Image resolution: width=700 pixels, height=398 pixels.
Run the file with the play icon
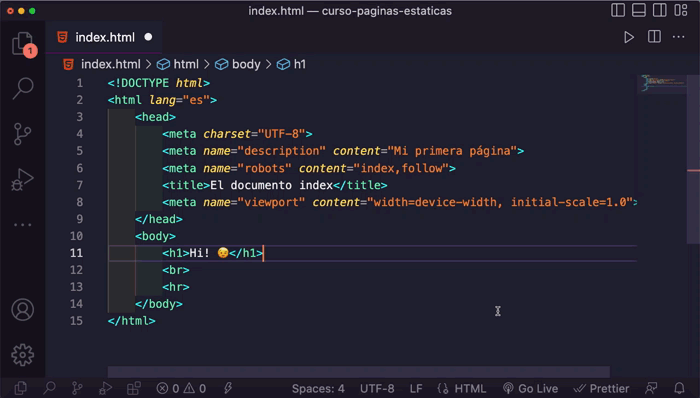[x=629, y=37]
